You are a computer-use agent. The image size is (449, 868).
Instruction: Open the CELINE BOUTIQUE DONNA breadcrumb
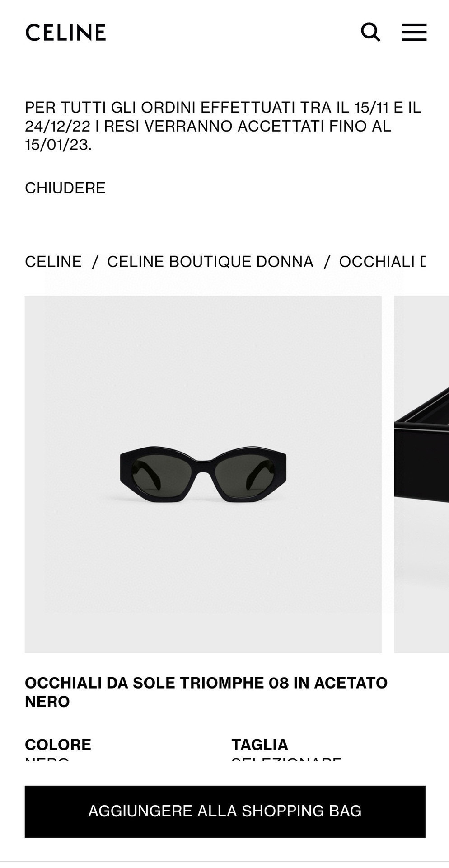click(210, 261)
